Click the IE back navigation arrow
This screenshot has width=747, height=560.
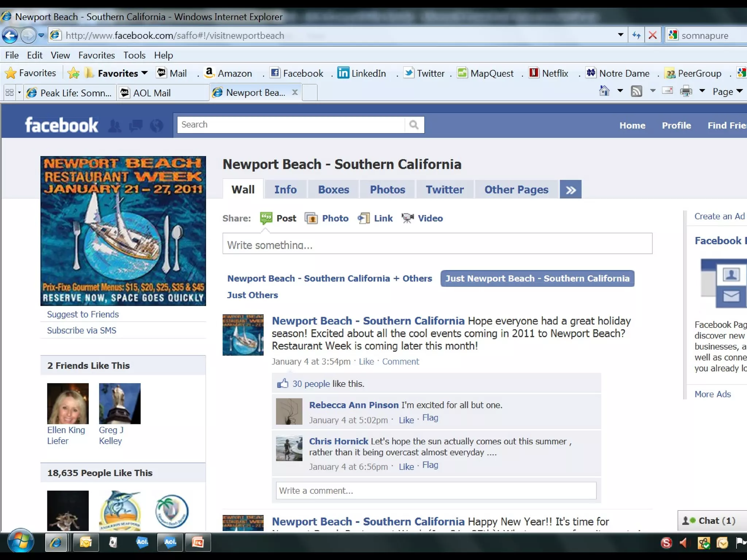click(x=10, y=36)
